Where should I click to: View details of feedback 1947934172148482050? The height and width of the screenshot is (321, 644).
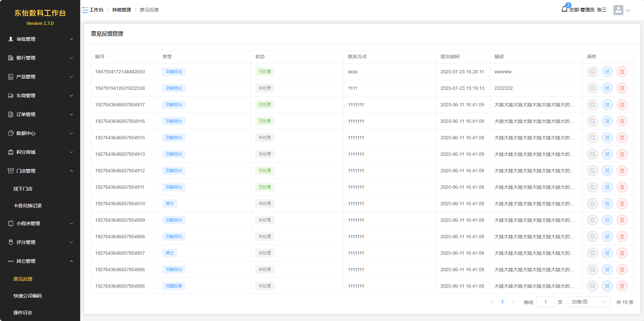pyautogui.click(x=592, y=72)
